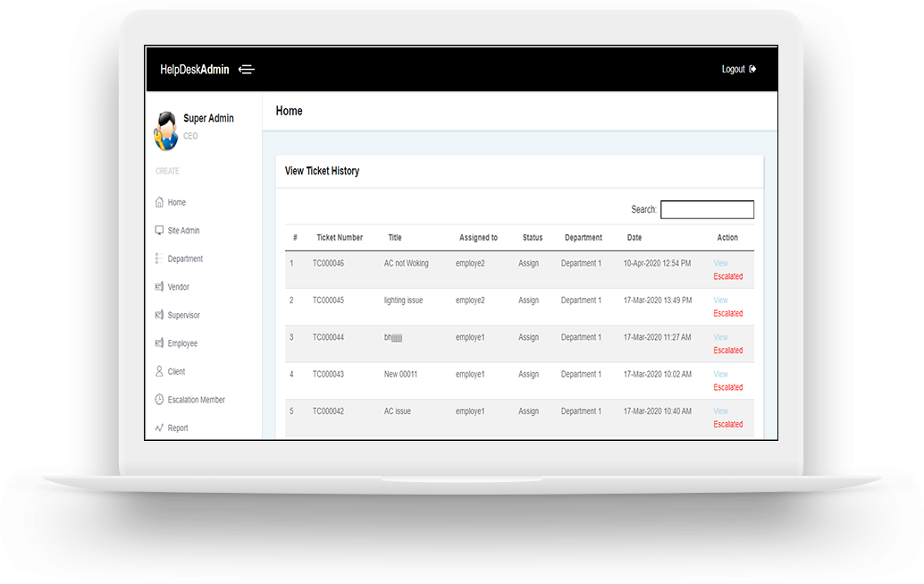
Task: View ticket TC000046 details
Action: pos(720,264)
